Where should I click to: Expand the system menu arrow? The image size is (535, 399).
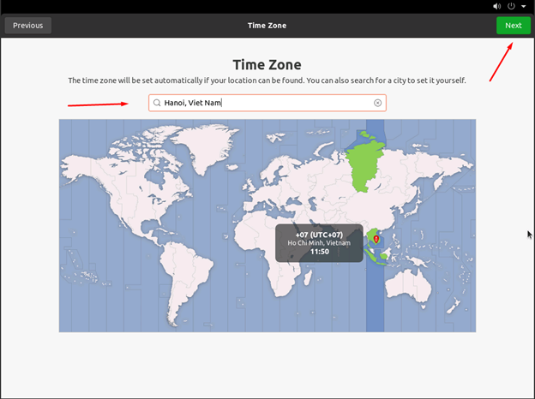pos(523,6)
